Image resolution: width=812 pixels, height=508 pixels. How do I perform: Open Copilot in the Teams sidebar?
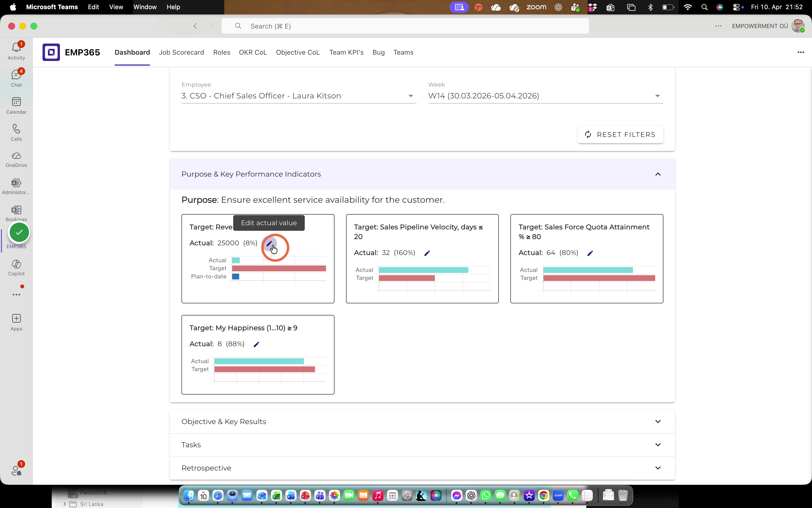[x=16, y=268]
